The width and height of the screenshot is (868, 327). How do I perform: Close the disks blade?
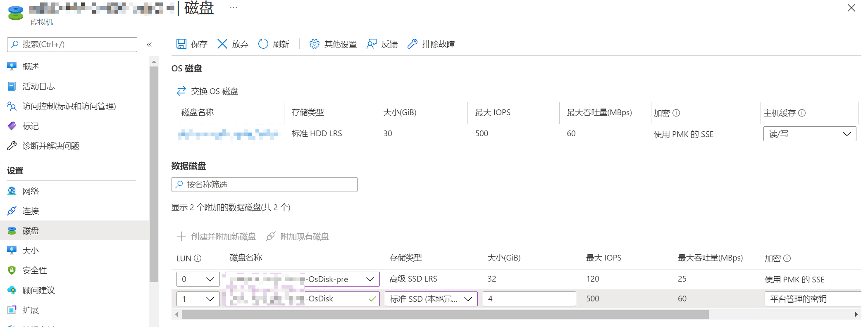(851, 8)
